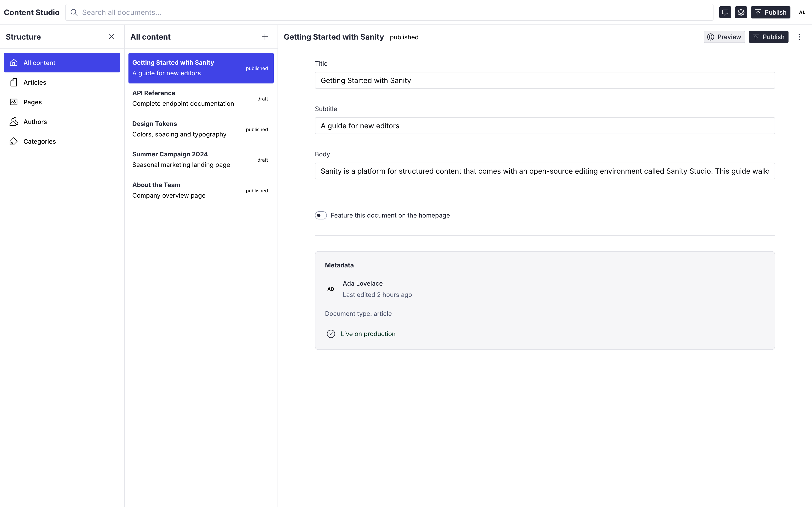Viewport: 812px width, 507px height.
Task: Click the draft badge on API Reference
Action: pos(263,99)
